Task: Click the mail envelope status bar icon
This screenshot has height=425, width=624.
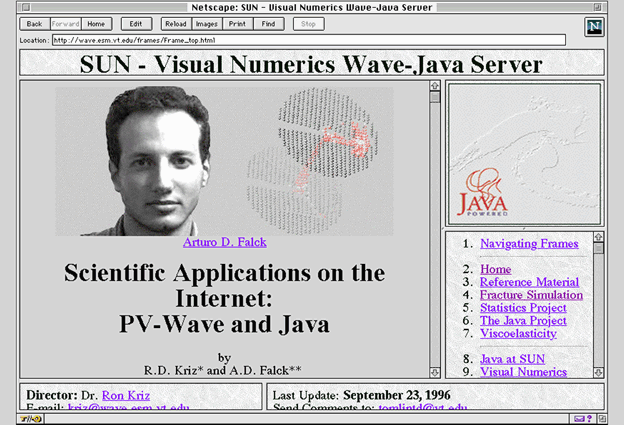Action: click(x=579, y=419)
